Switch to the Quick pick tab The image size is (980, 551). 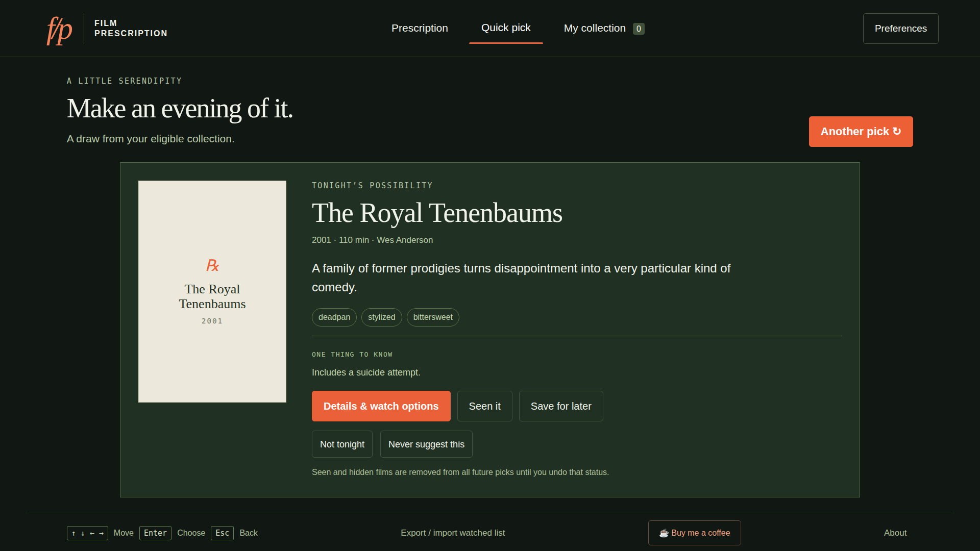[x=506, y=28]
